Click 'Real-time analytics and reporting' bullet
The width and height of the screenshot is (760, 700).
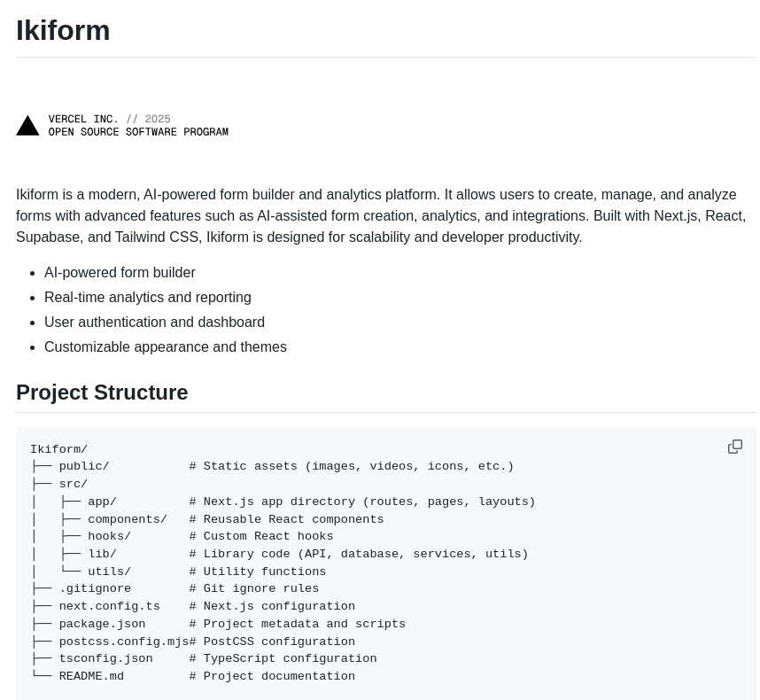click(x=147, y=298)
